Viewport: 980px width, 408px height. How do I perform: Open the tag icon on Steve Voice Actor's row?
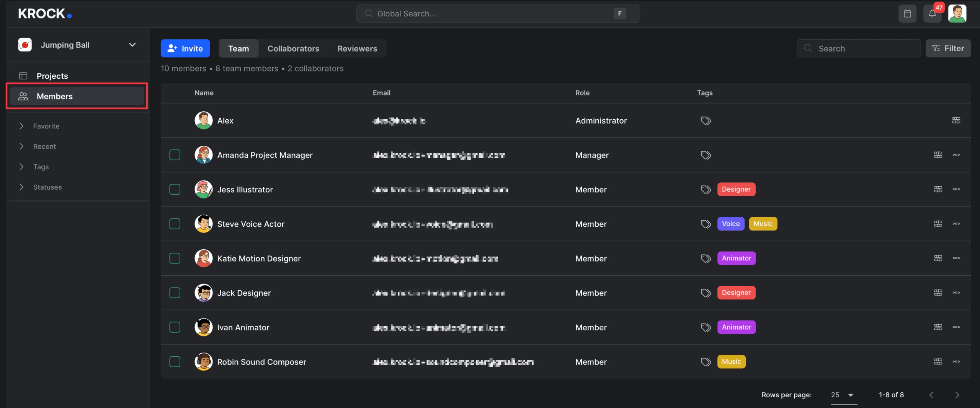tap(706, 224)
